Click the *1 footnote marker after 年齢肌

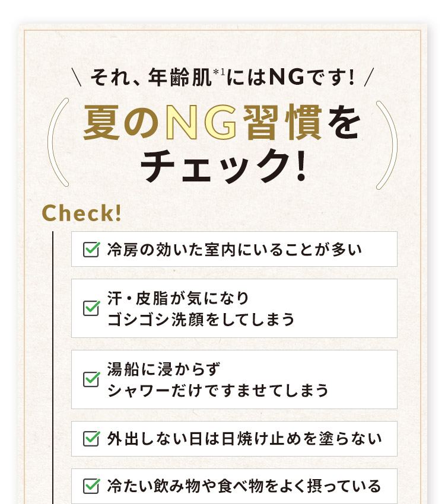(x=220, y=72)
